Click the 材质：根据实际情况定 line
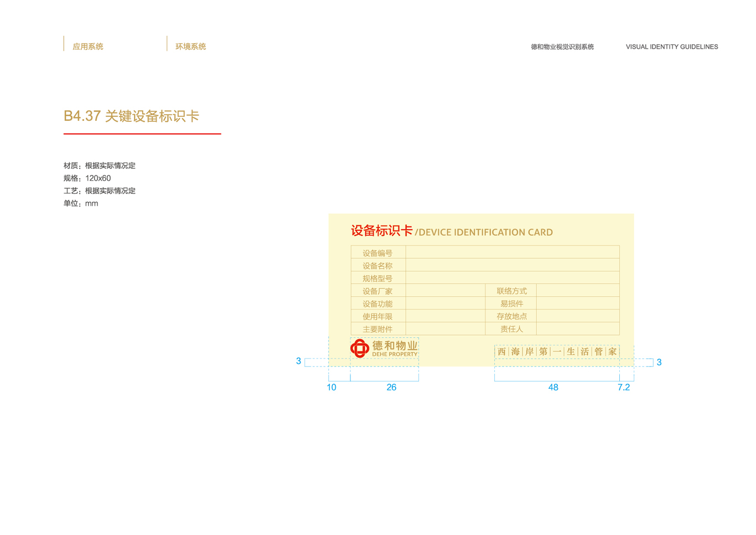Image resolution: width=756 pixels, height=535 pixels. click(x=100, y=166)
